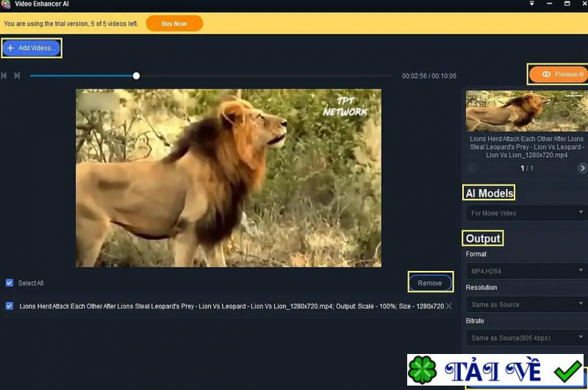Screen dimensions: 588x390
Task: Go to next video with right arrow
Action: tap(582, 168)
